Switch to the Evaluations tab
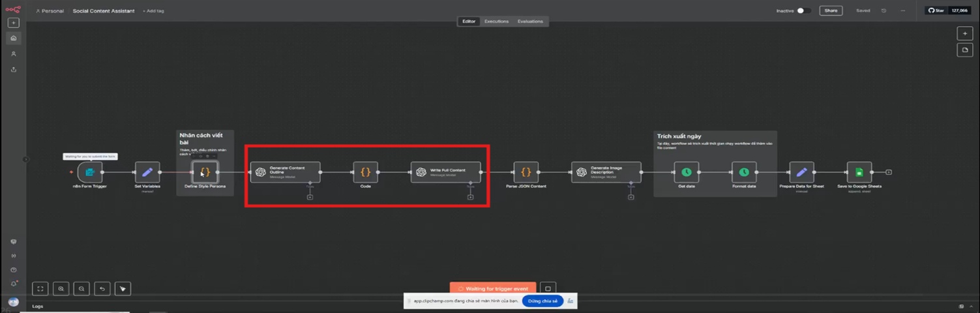Image resolution: width=980 pixels, height=313 pixels. [530, 22]
